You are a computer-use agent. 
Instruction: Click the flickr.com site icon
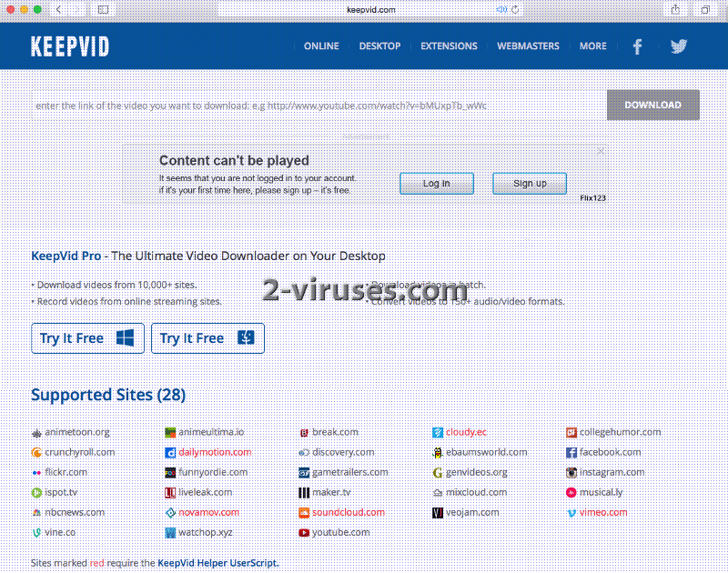click(35, 471)
